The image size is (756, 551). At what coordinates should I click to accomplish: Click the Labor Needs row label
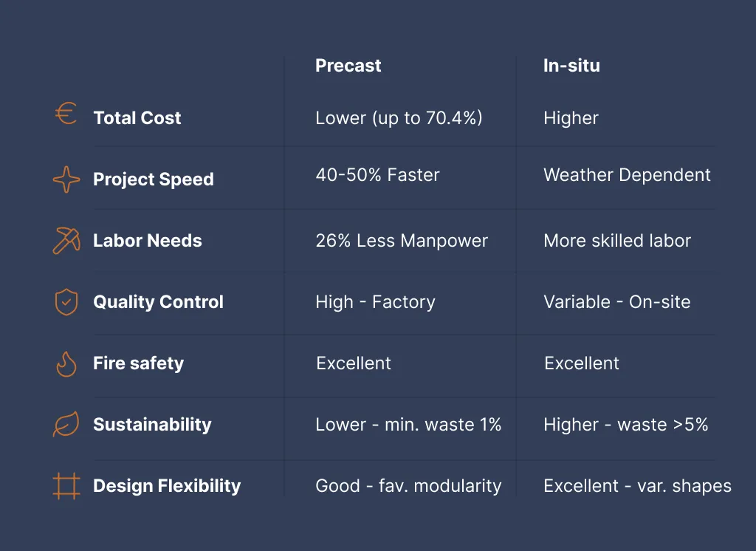pos(148,240)
